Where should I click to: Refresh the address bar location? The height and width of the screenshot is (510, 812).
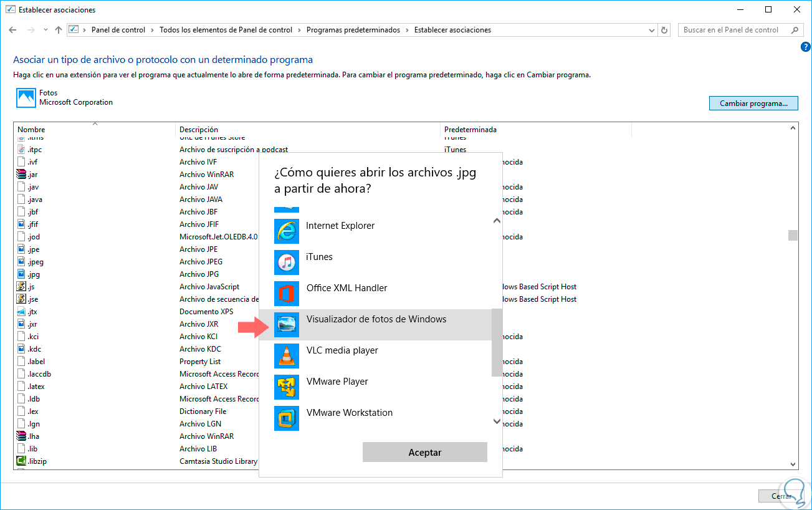click(x=664, y=30)
